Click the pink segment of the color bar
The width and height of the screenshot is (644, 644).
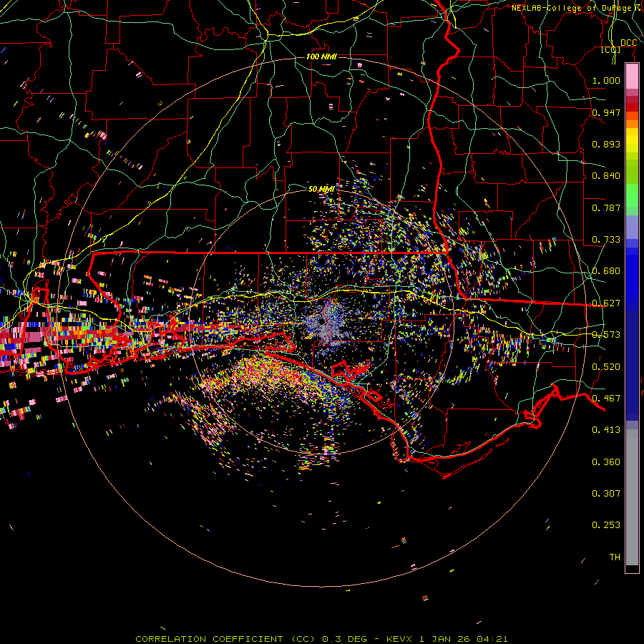pos(632,77)
